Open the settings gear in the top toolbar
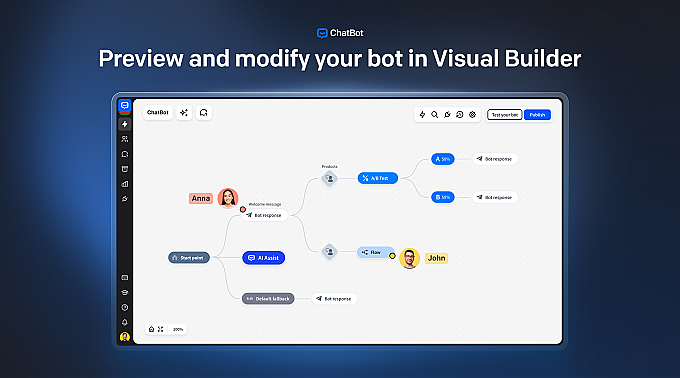680x378 pixels. point(472,114)
